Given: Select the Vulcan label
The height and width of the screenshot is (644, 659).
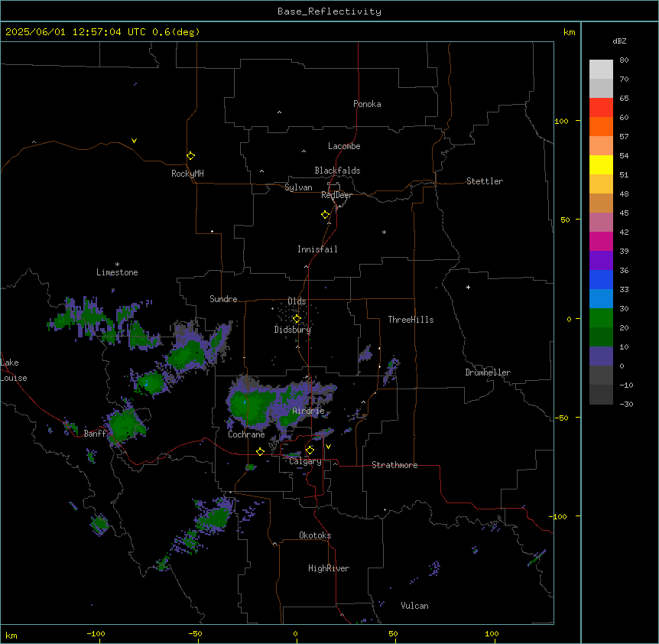Looking at the screenshot, I should point(414,606).
